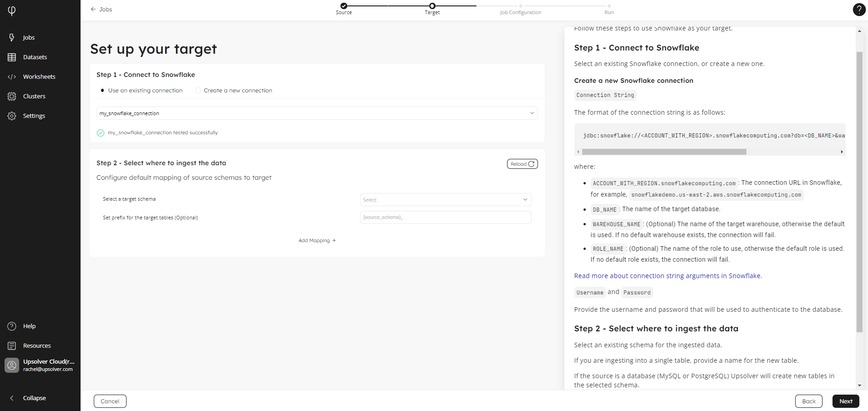Screen dimensions: 868x411
Task: Select 'Use an existing connection' radio
Action: [102, 91]
